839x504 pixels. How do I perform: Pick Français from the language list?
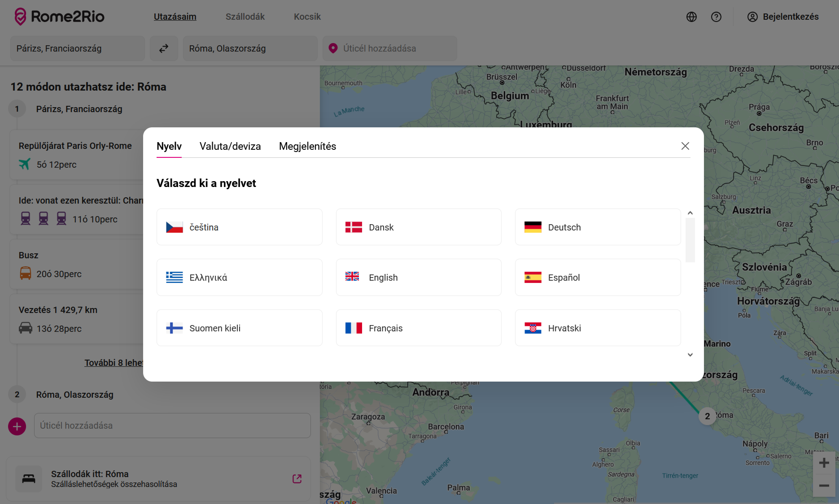pos(418,328)
